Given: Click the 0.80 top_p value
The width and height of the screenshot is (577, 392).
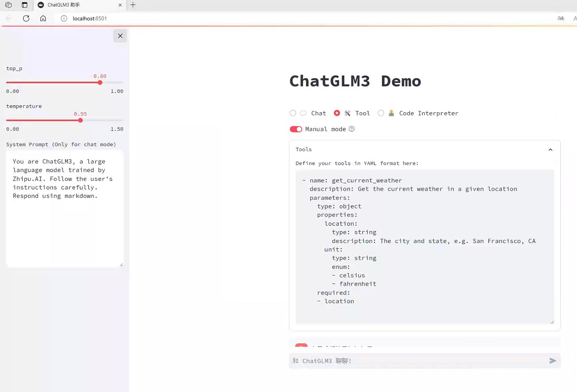Looking at the screenshot, I should 100,76.
